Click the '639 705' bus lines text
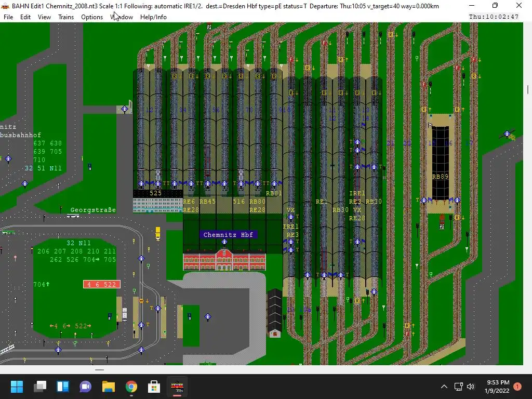The image size is (532, 399). pos(47,151)
